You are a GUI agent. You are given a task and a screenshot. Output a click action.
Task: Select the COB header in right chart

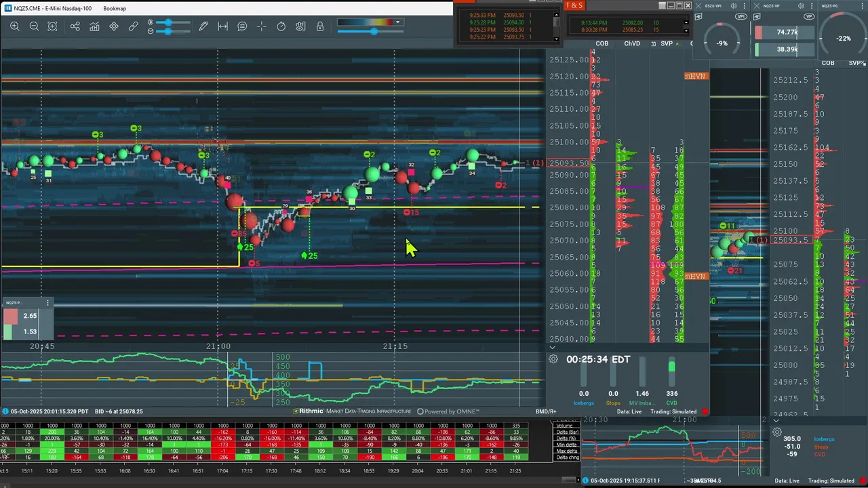(828, 63)
